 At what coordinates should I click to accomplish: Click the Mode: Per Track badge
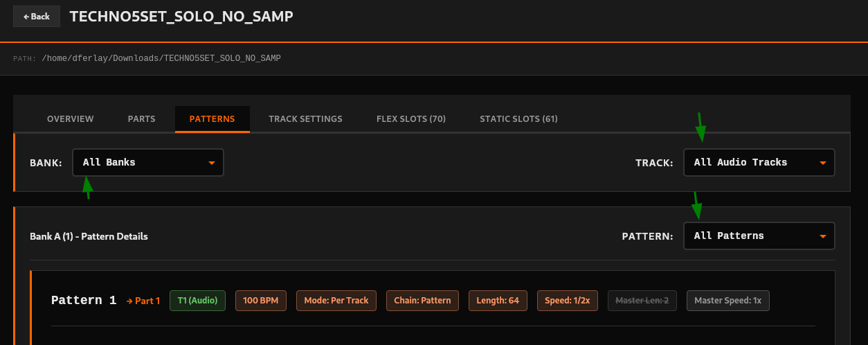pyautogui.click(x=336, y=301)
